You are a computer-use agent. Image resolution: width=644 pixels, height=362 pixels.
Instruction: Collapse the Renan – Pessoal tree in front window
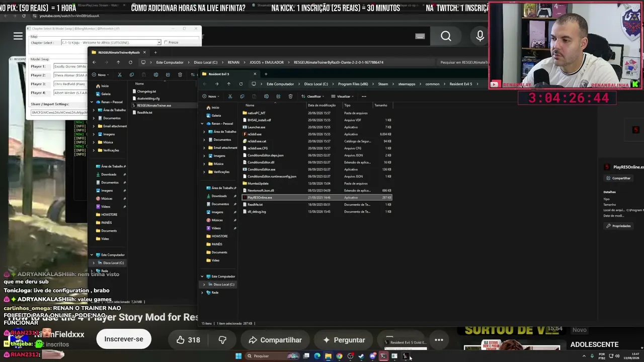[202, 124]
